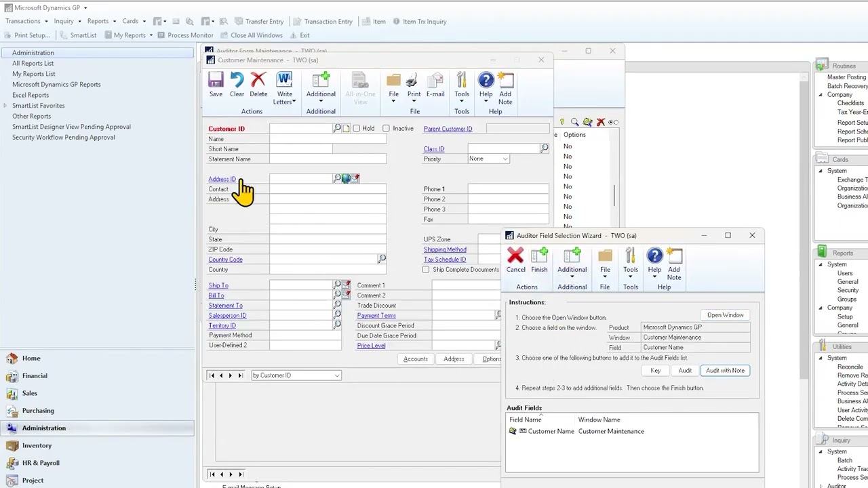Click the Audit button in wizard
Image resolution: width=868 pixels, height=488 pixels.
pyautogui.click(x=685, y=371)
